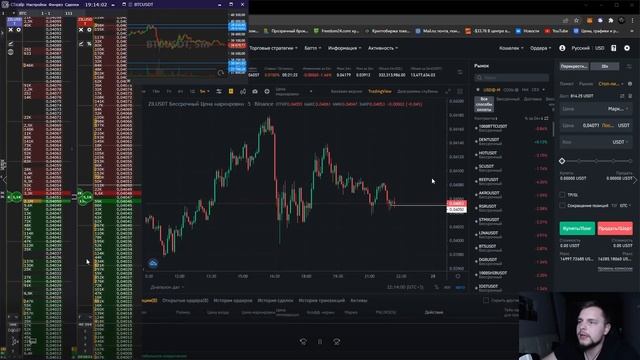Click the fullscreen expand icon on the chart
The width and height of the screenshot is (640, 360).
pyautogui.click(x=448, y=91)
